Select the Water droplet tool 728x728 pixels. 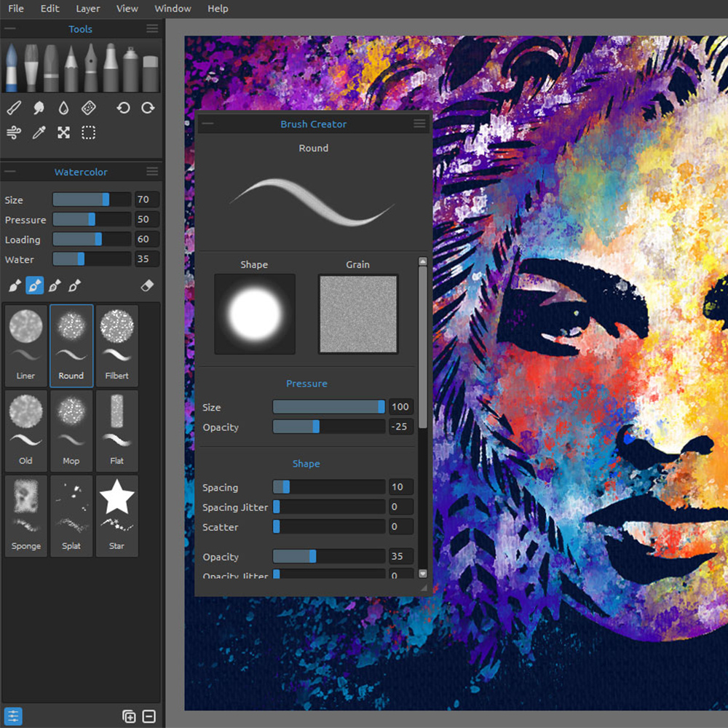click(64, 108)
